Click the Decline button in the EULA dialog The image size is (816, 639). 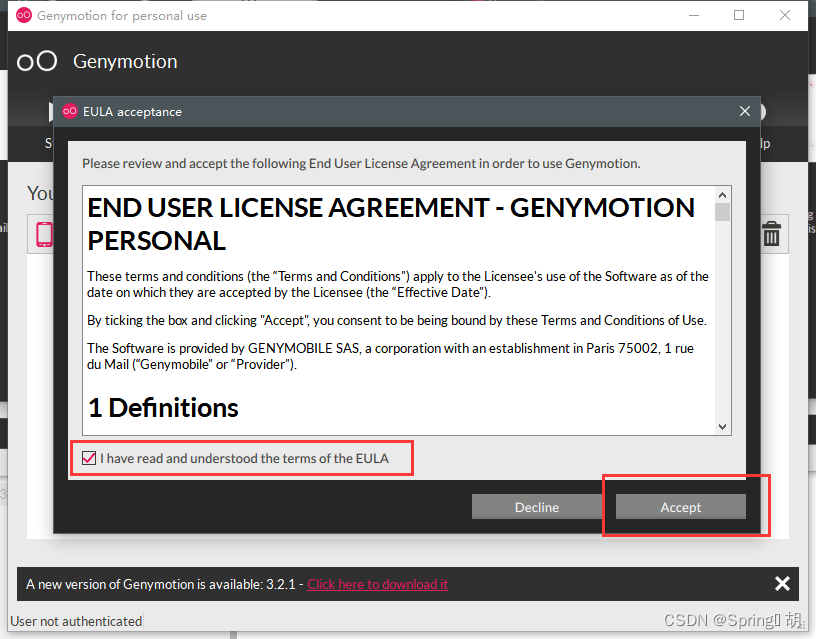tap(537, 507)
